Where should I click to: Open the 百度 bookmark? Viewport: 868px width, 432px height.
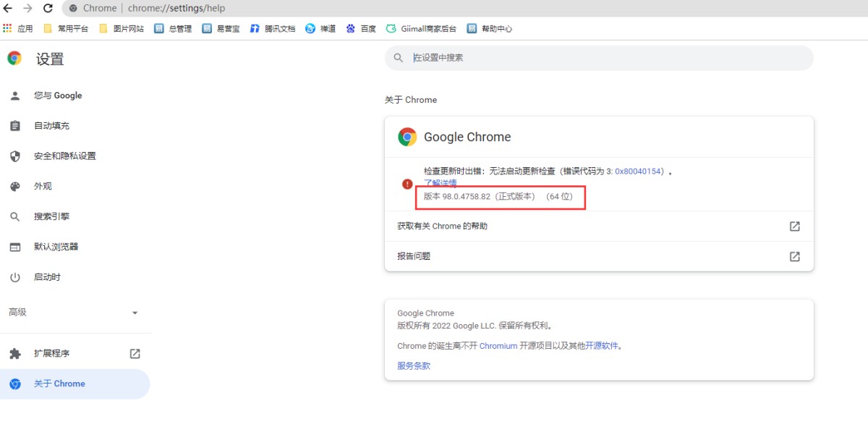tap(361, 28)
